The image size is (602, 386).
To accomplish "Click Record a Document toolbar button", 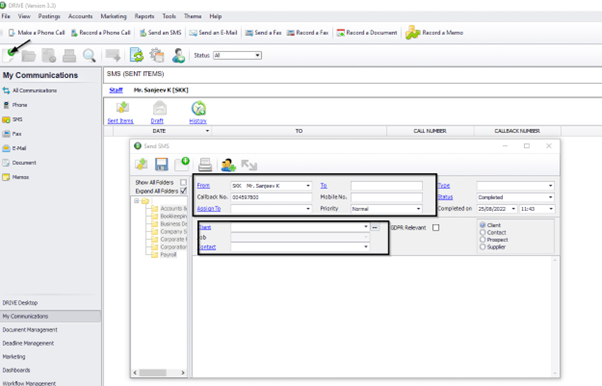I will coord(367,33).
